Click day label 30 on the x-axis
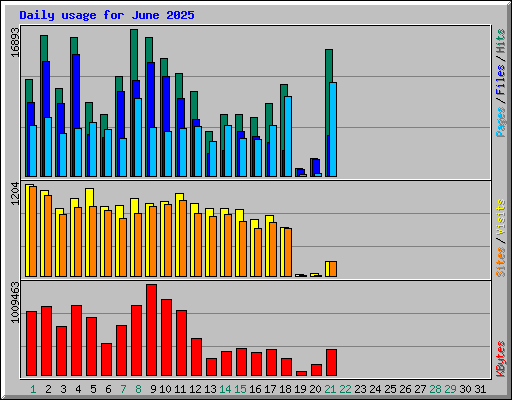The image size is (512, 400). (x=465, y=389)
